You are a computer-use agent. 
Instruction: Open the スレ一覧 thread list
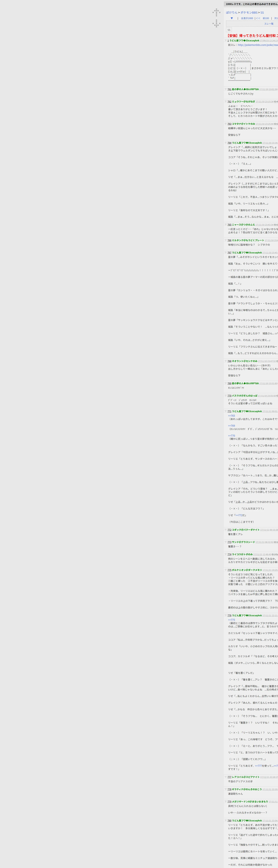tap(269, 24)
